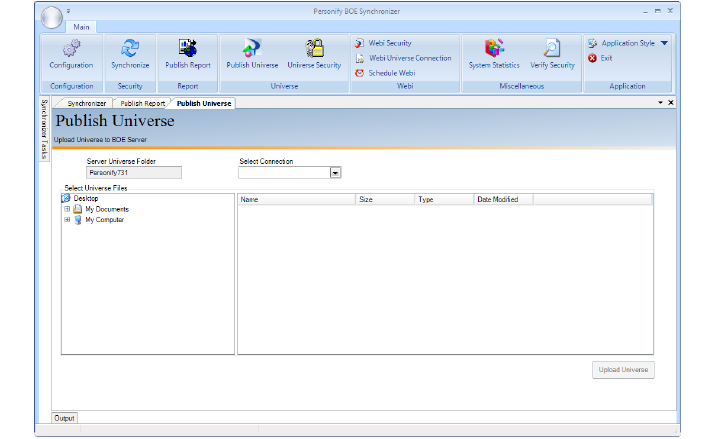This screenshot has height=439, width=715.
Task: Switch to the Synchronizer tab
Action: 85,103
